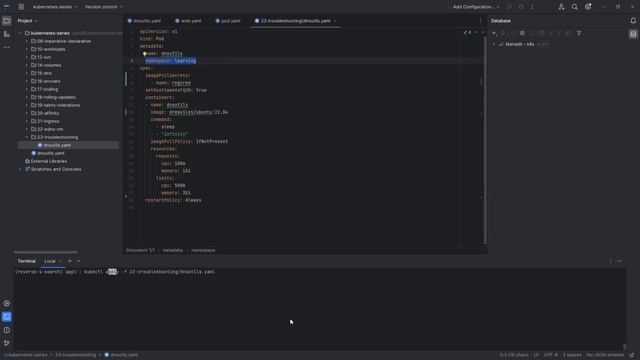Open Terminal panel options dots

[x=610, y=261]
